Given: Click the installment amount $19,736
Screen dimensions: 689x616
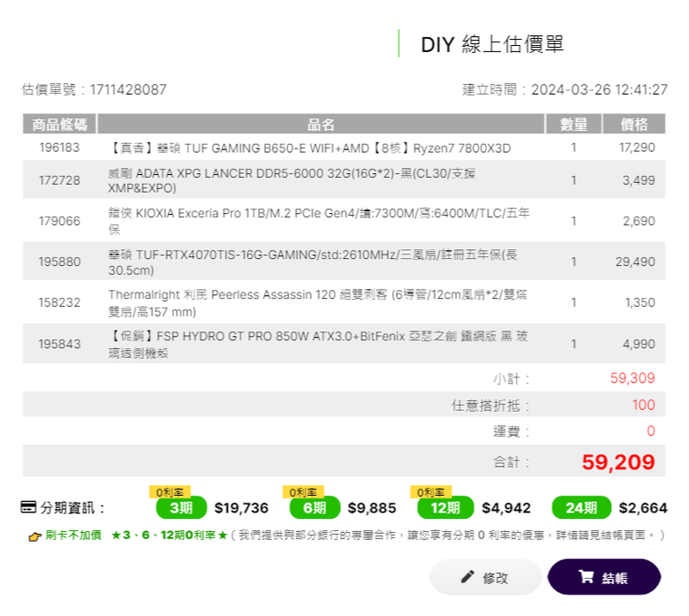Looking at the screenshot, I should (x=241, y=508).
